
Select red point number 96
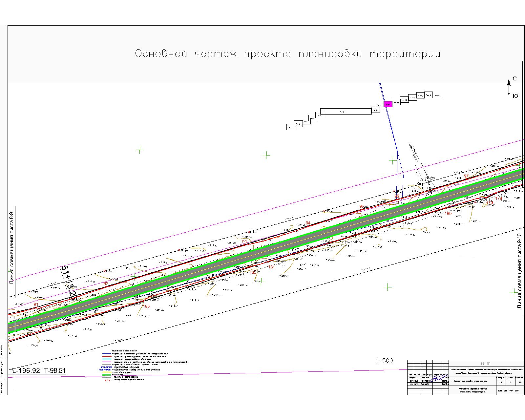click(397, 196)
